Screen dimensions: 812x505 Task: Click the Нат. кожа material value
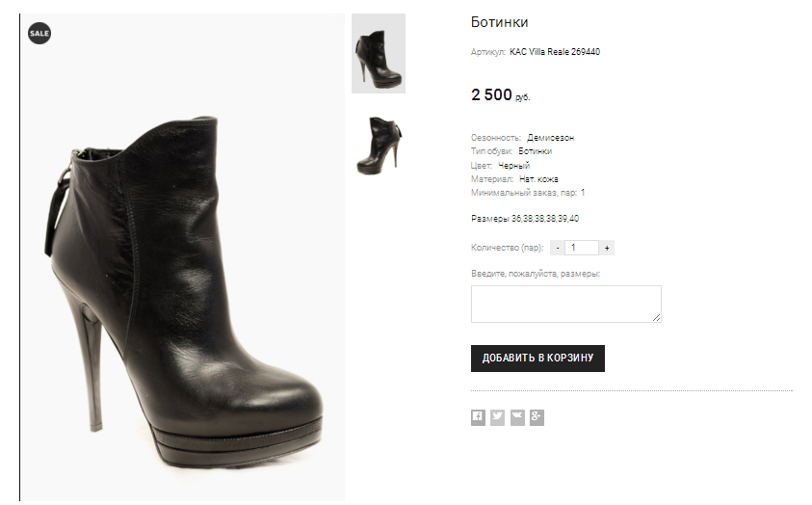coord(538,179)
